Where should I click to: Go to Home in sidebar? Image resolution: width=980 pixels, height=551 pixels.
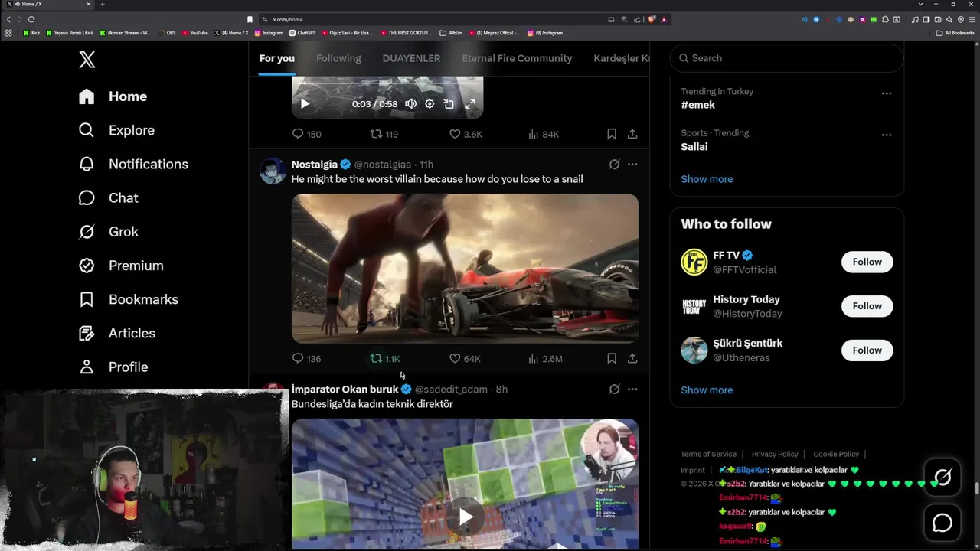113,96
